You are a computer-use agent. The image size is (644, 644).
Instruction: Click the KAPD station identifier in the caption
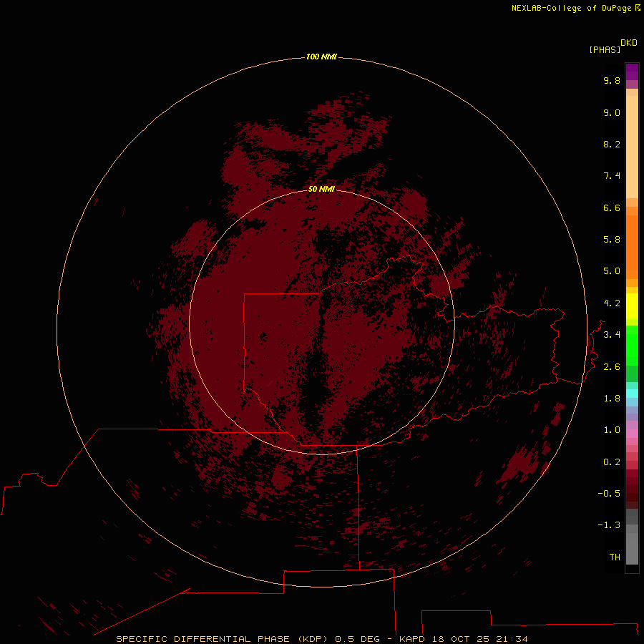[411, 639]
